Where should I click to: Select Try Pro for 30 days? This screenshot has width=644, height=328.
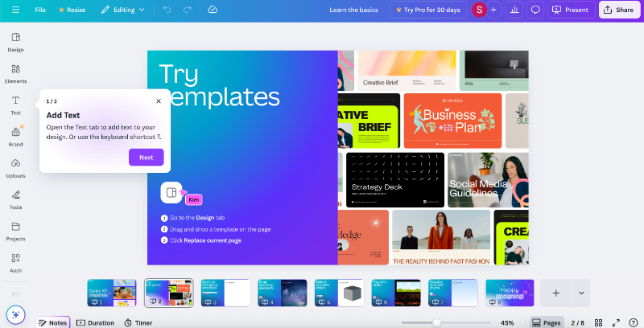pos(428,10)
